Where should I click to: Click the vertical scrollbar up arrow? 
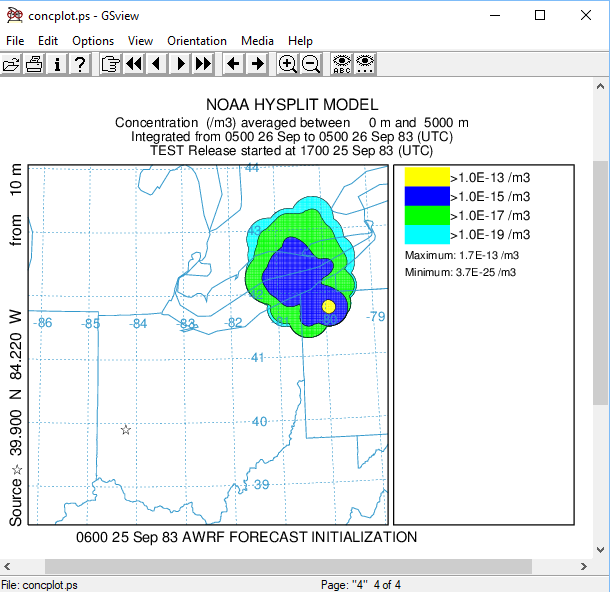point(600,86)
